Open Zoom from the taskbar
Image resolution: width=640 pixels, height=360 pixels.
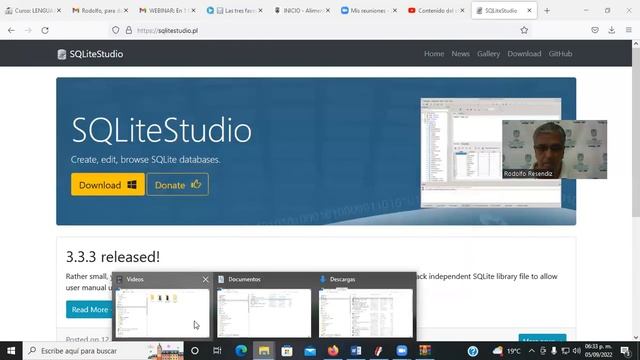coord(402,351)
